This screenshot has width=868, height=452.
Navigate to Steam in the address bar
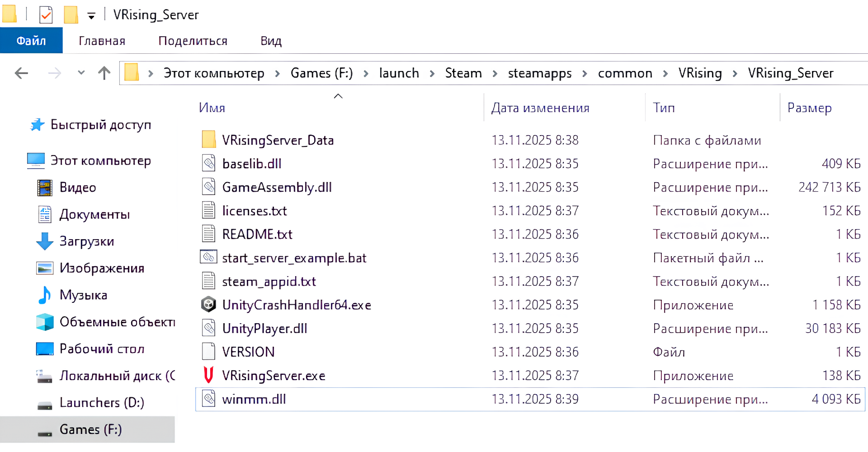click(x=463, y=73)
